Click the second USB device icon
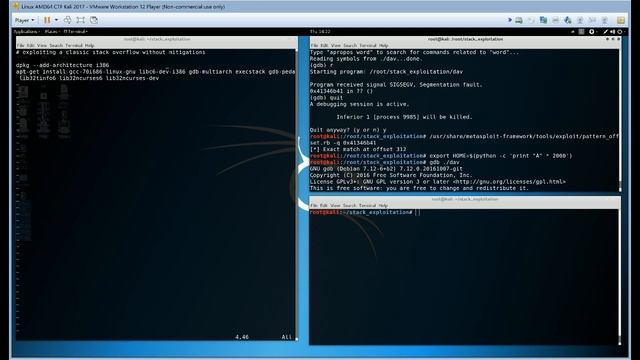This screenshot has height=360, width=640. pos(592,20)
